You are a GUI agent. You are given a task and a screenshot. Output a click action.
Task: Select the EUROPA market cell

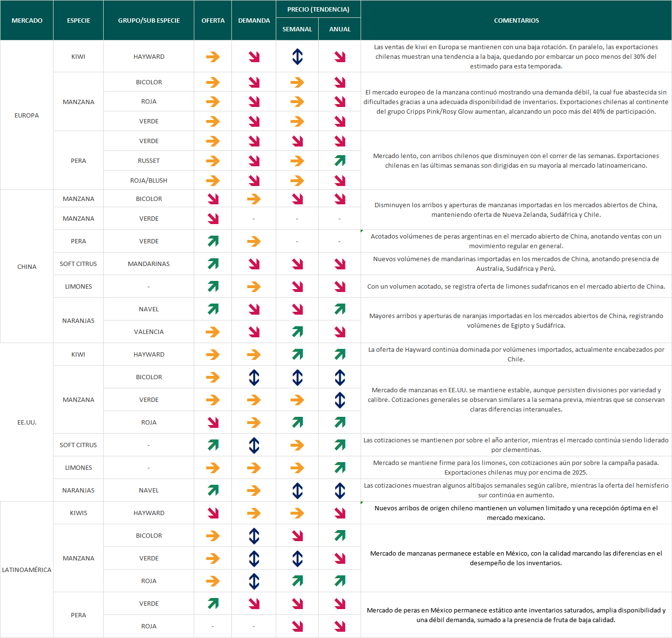pyautogui.click(x=27, y=115)
